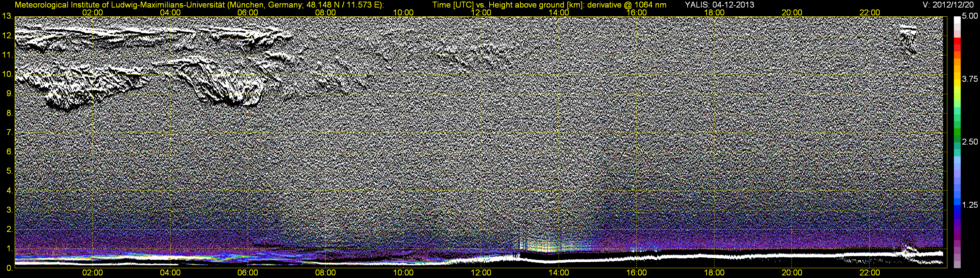The image size is (980, 278).
Task: Click 16:00 on the top time axis
Action: (636, 12)
